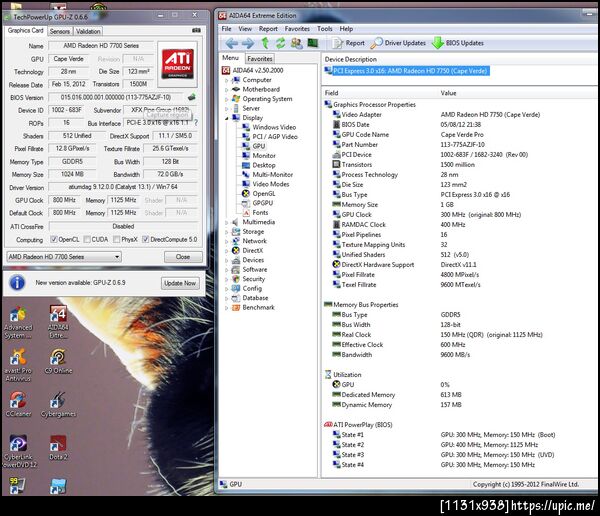Expand the Network tree node
Viewport: 600px width, 516px height.
click(x=227, y=241)
